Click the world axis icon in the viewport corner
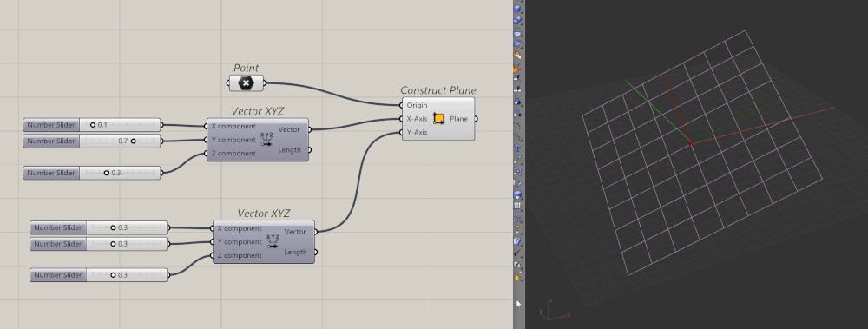This screenshot has width=868, height=329. click(554, 310)
